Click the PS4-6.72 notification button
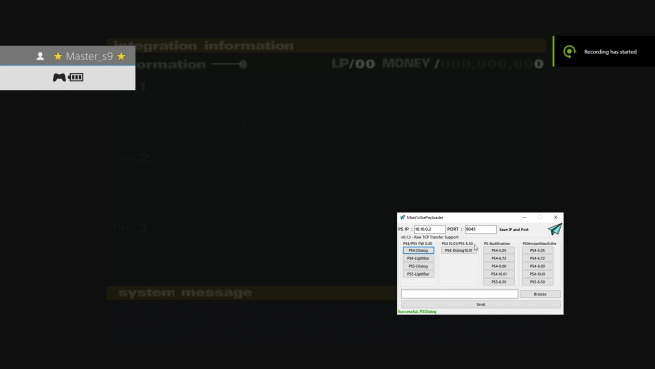 pyautogui.click(x=499, y=258)
